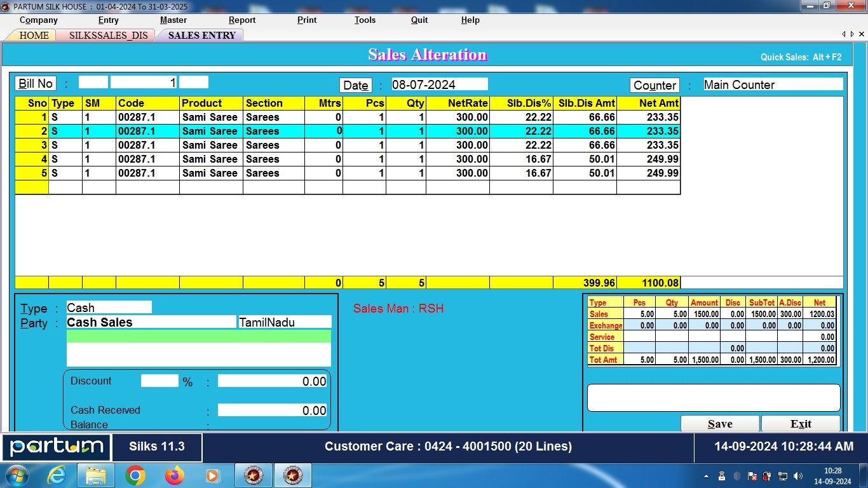Switch to the SILKSSALES_DIS tab

[x=105, y=36]
